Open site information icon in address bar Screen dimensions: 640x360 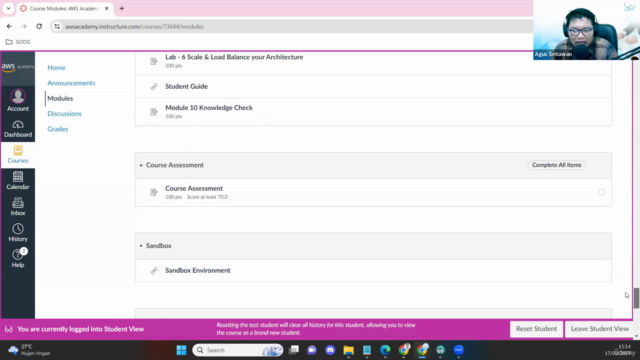pos(57,27)
